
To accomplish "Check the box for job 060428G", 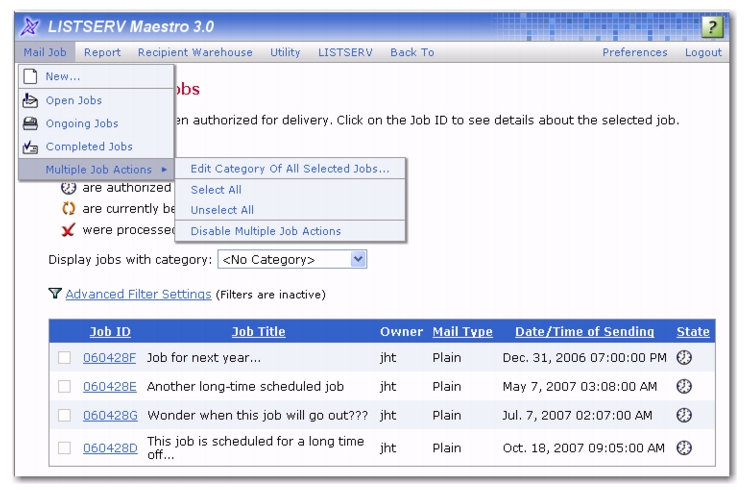I will pos(64,416).
